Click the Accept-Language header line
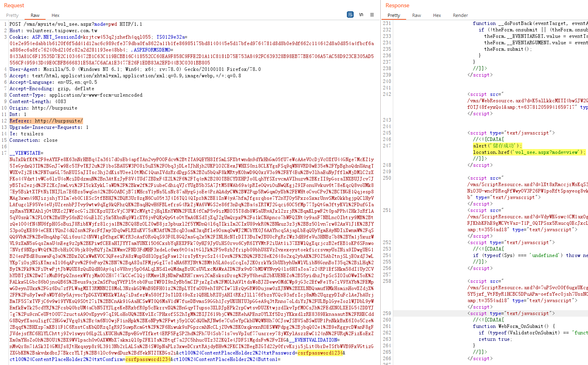 click(53, 82)
